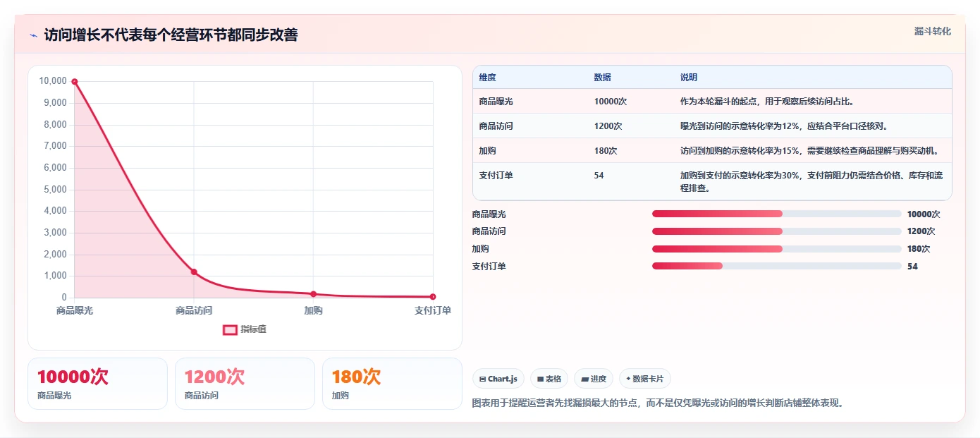
Task: Click the 支付订单 progress row label
Action: (x=489, y=267)
